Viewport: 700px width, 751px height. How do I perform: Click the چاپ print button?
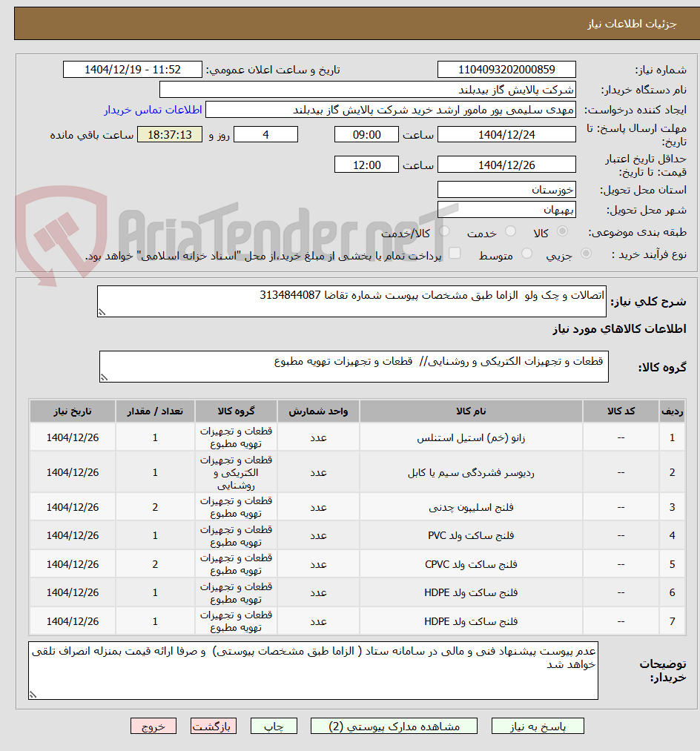pyautogui.click(x=274, y=726)
